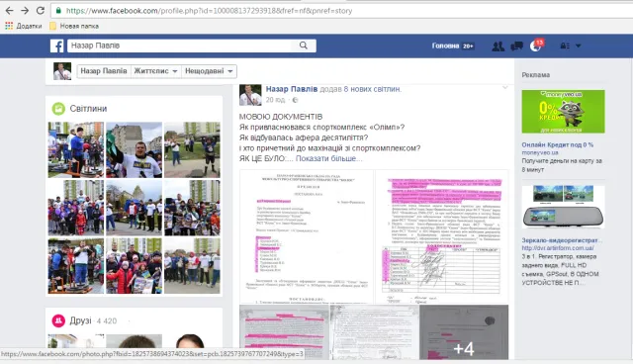Click the friends count 4 420
This screenshot has height=364, width=633.
tap(107, 321)
